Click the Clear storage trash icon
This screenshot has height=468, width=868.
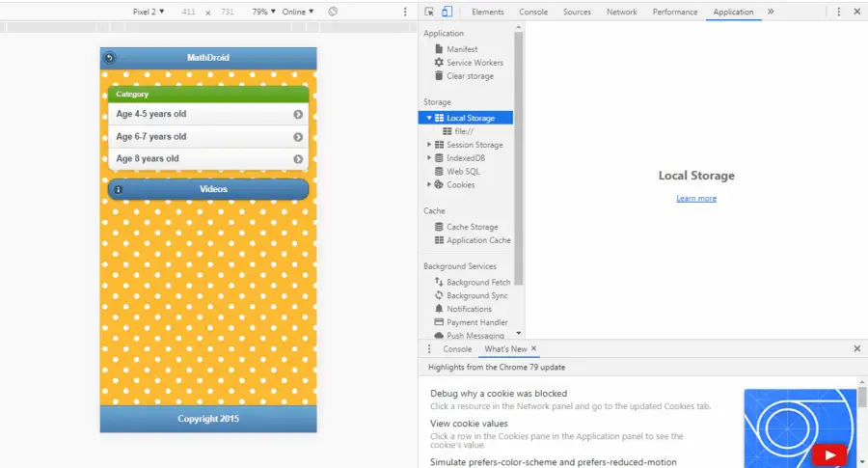click(x=439, y=75)
